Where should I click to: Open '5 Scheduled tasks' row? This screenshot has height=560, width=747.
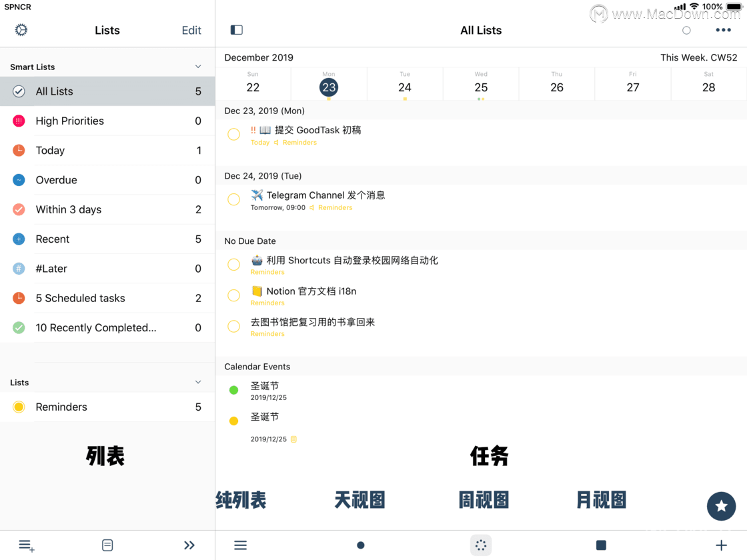coord(107,298)
